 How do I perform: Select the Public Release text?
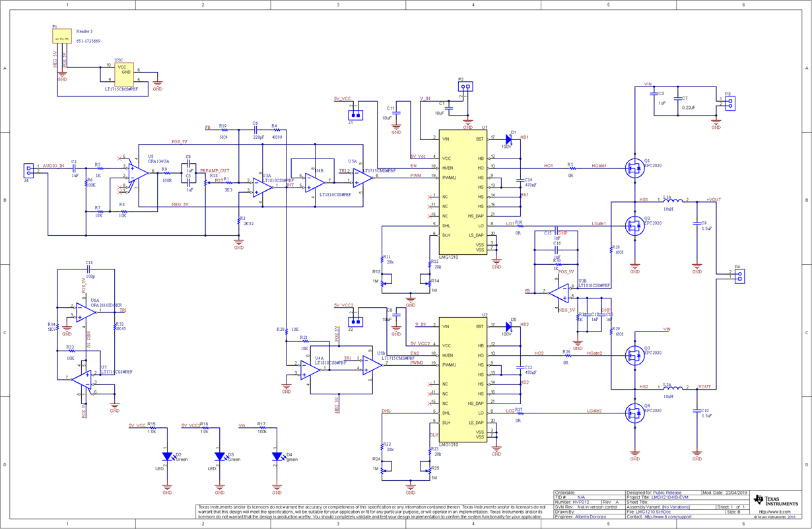[x=669, y=493]
